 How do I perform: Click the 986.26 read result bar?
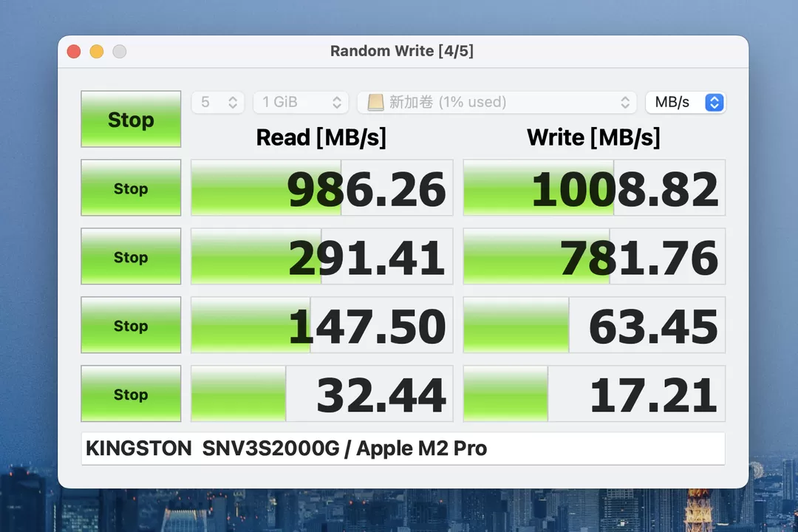[x=321, y=188]
